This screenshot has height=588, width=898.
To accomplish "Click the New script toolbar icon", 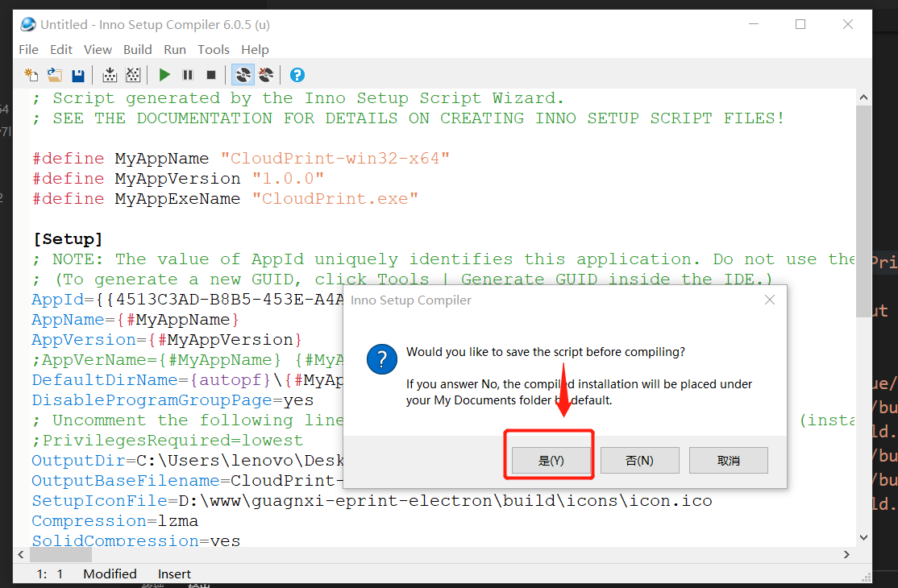I will click(31, 75).
